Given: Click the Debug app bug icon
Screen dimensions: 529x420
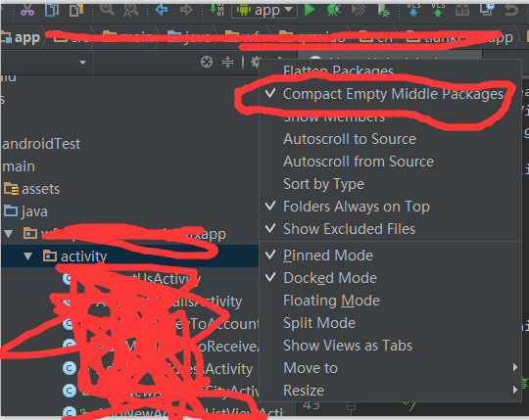Looking at the screenshot, I should [x=333, y=10].
